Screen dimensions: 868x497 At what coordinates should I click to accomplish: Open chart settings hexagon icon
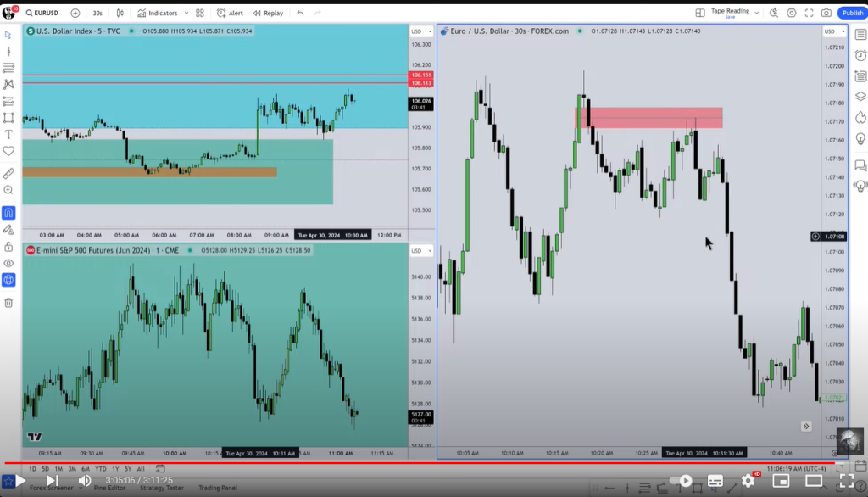pyautogui.click(x=792, y=13)
